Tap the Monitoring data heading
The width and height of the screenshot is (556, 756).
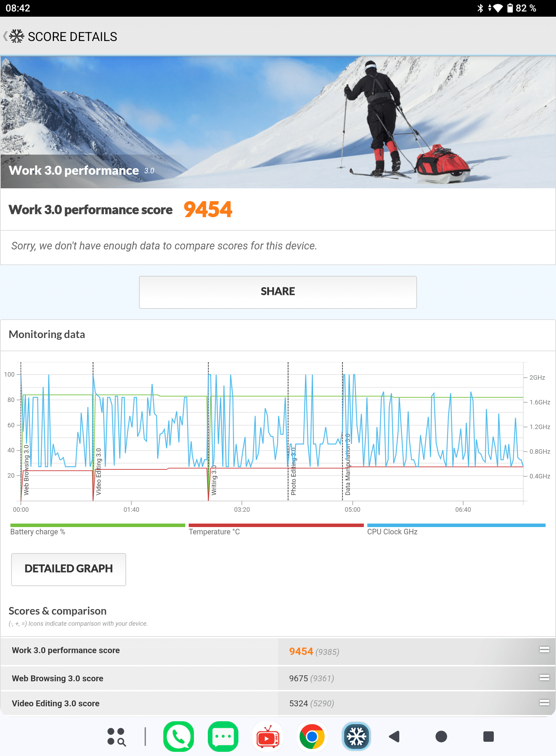pos(47,334)
